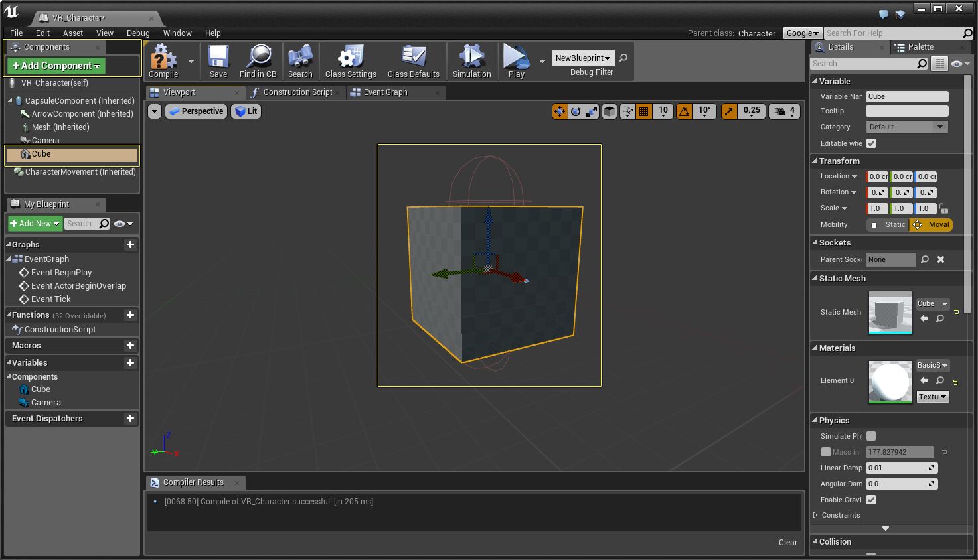Click the Compile blueprint icon
978x560 pixels.
click(163, 61)
